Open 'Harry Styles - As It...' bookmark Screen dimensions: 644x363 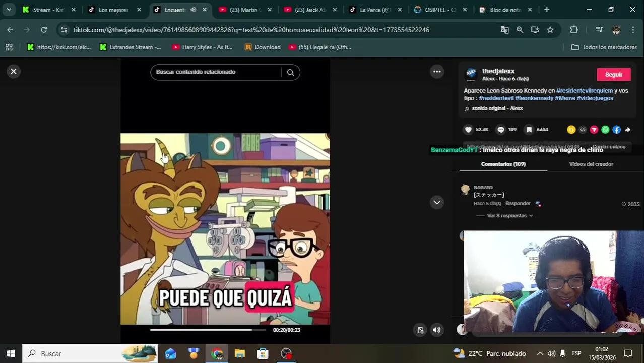click(203, 47)
